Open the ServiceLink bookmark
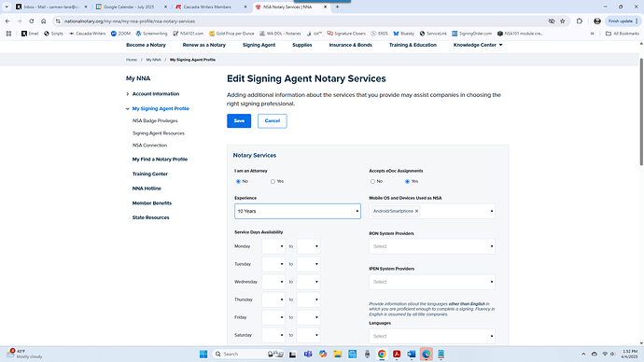 [433, 34]
